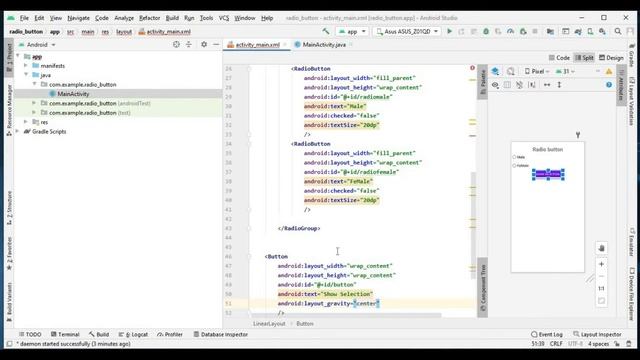Toggle autoconnect magnet icon in design toolbar

pos(519,85)
